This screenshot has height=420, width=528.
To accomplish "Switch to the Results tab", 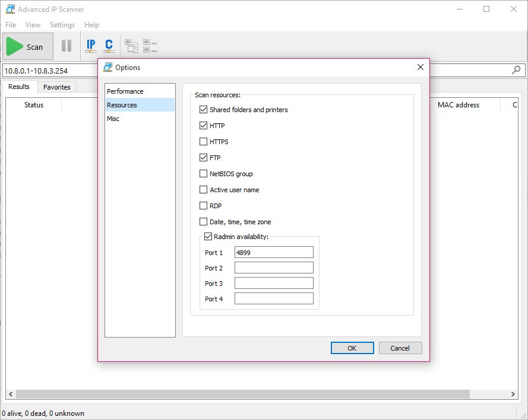I will (x=19, y=87).
